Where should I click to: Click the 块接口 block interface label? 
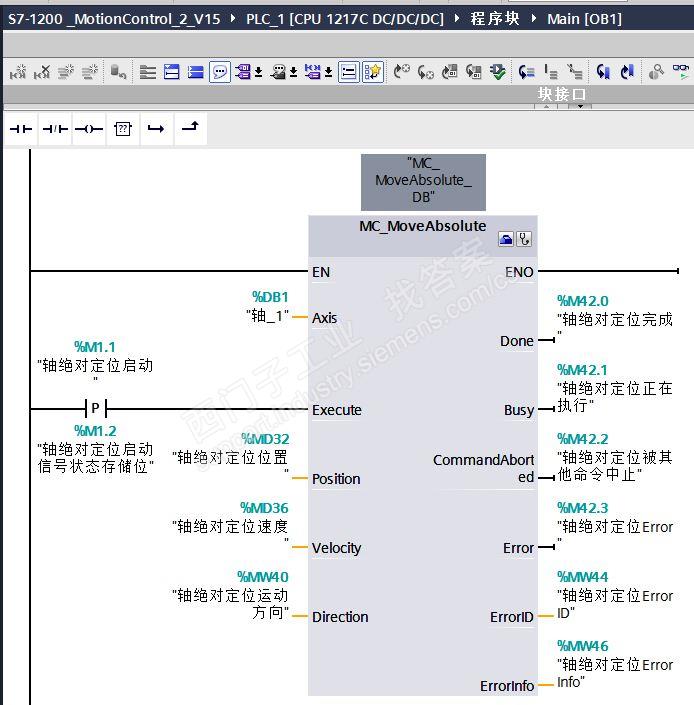[x=562, y=94]
